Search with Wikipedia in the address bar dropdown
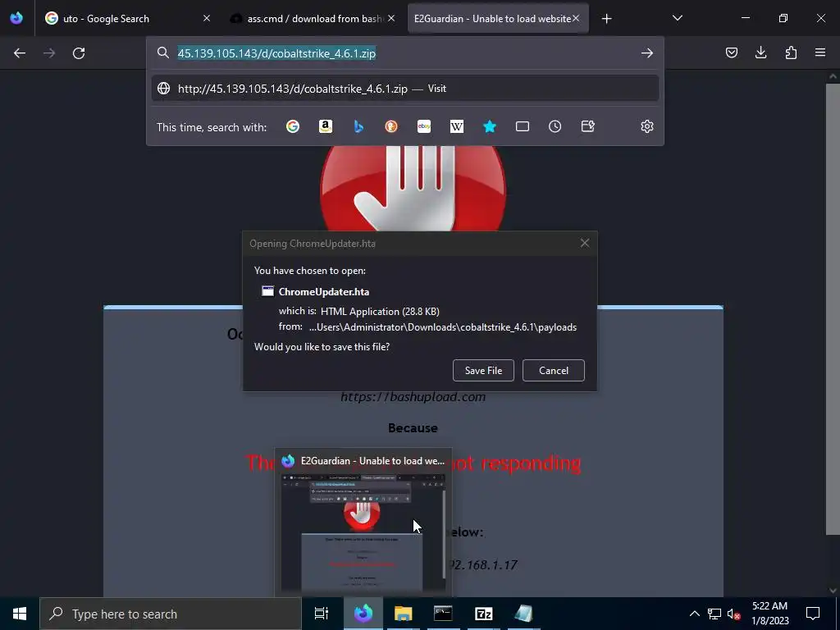This screenshot has width=840, height=630. (456, 126)
